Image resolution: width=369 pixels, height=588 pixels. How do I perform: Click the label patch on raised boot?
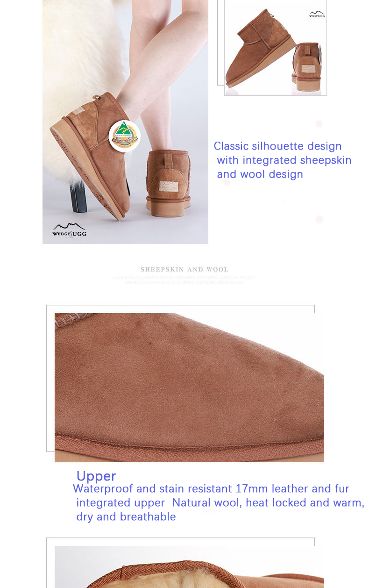pyautogui.click(x=79, y=110)
